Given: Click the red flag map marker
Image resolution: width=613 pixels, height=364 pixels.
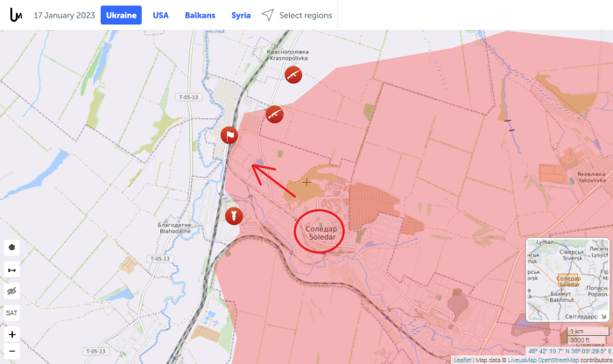Looking at the screenshot, I should 229,136.
